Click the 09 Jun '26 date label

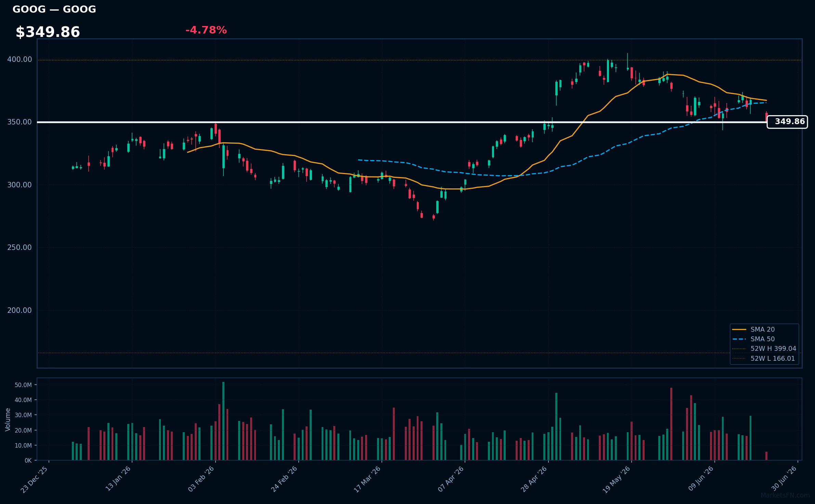point(701,479)
